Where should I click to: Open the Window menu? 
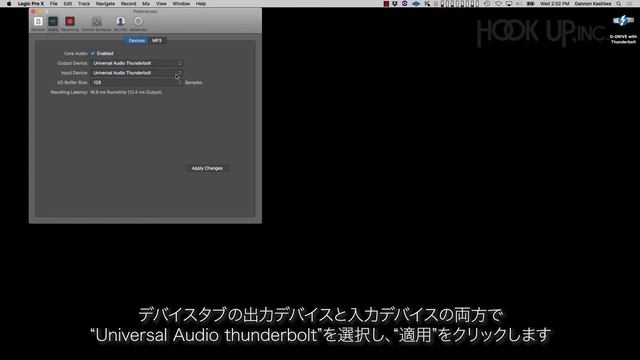(181, 4)
